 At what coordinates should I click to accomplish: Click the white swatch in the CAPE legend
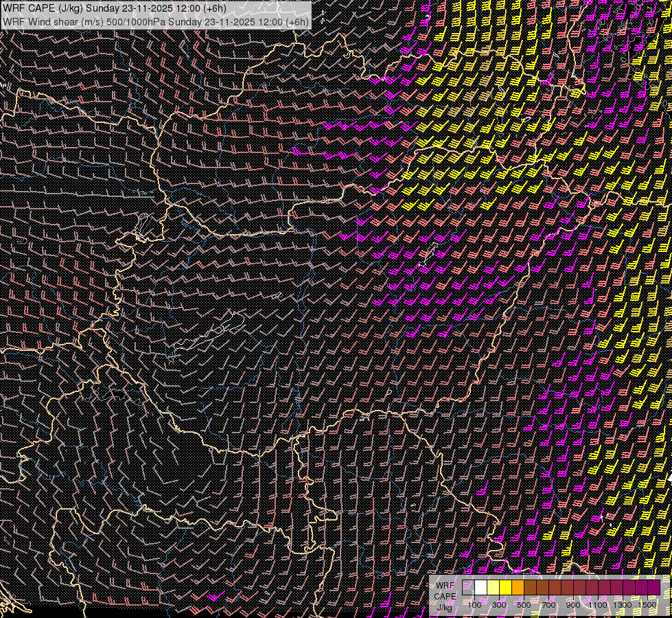point(481,588)
